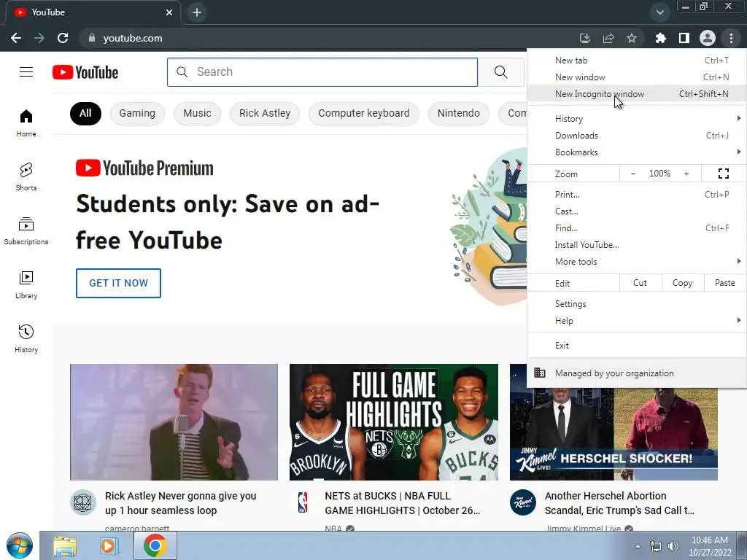The image size is (747, 560).
Task: Expand the History submenu
Action: (636, 119)
